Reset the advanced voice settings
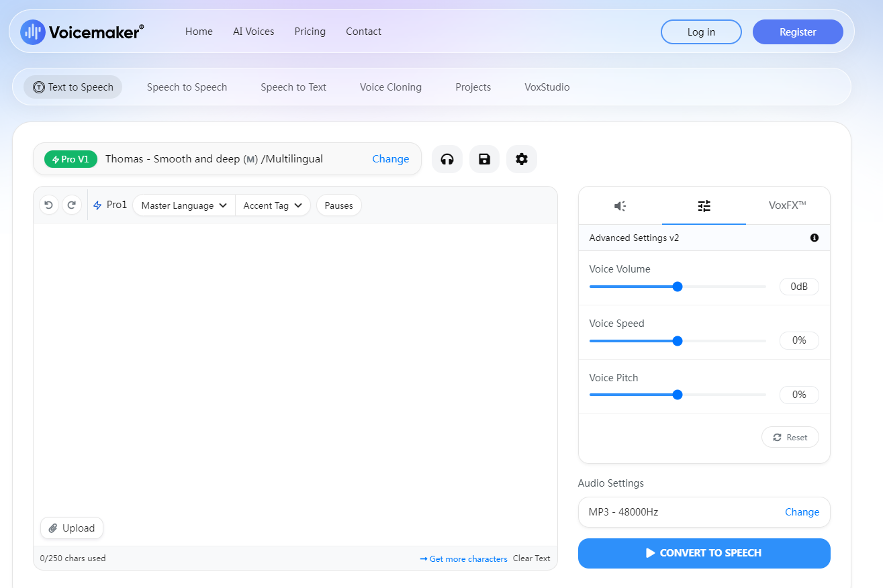Viewport: 883px width, 588px height. (x=790, y=437)
